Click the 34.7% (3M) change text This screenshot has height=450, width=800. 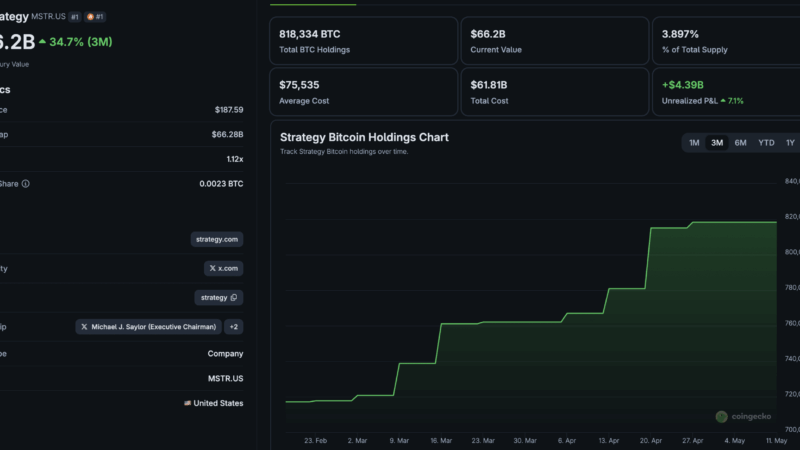(x=81, y=42)
